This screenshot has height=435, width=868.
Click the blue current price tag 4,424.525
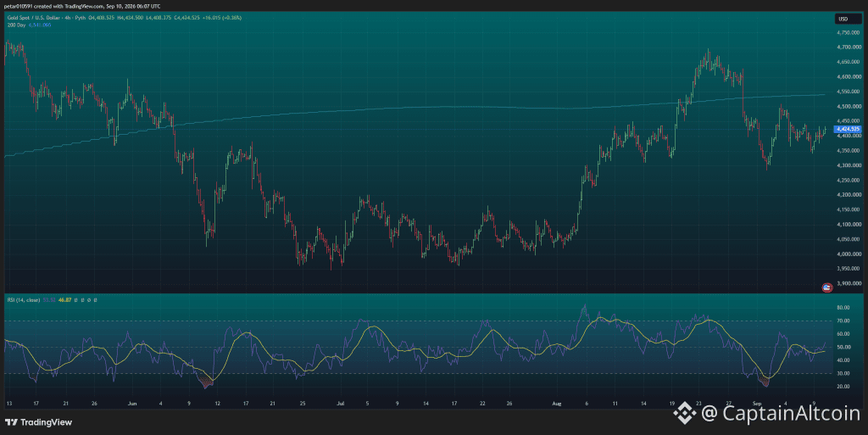848,129
